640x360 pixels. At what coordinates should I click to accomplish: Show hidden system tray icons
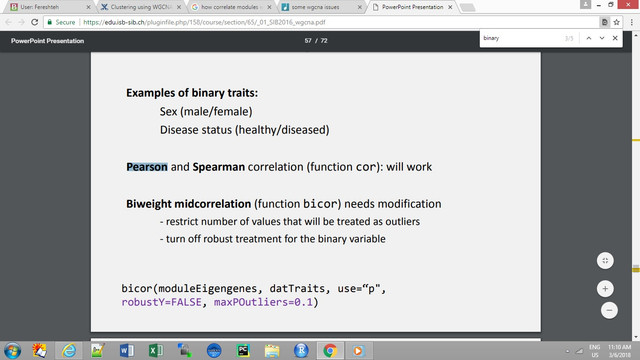tap(567, 351)
